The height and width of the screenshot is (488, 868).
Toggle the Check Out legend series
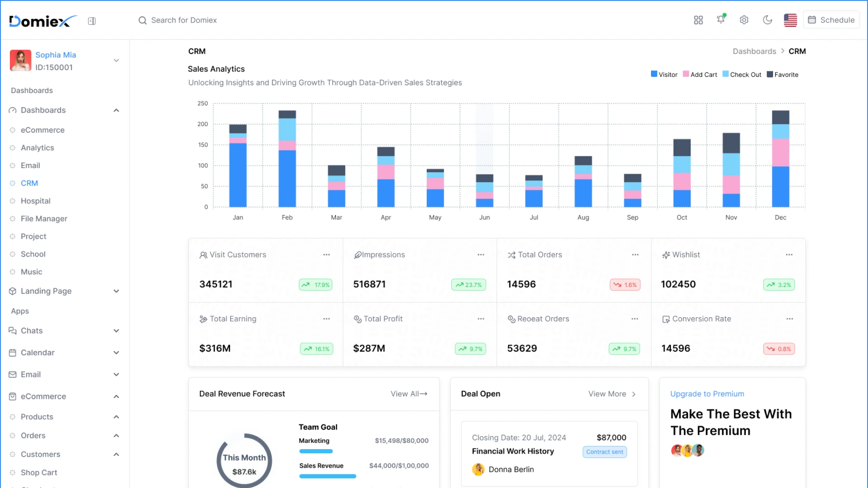pyautogui.click(x=742, y=75)
